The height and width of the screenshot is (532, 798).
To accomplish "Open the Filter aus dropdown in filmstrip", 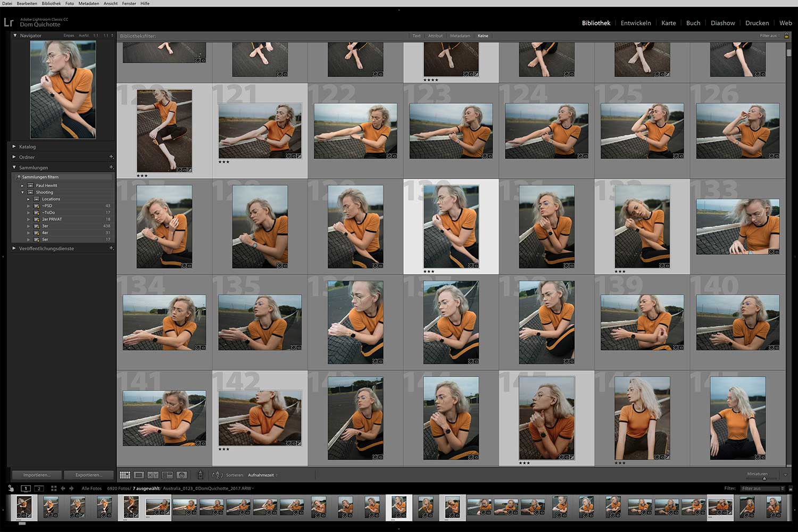I will (x=762, y=488).
